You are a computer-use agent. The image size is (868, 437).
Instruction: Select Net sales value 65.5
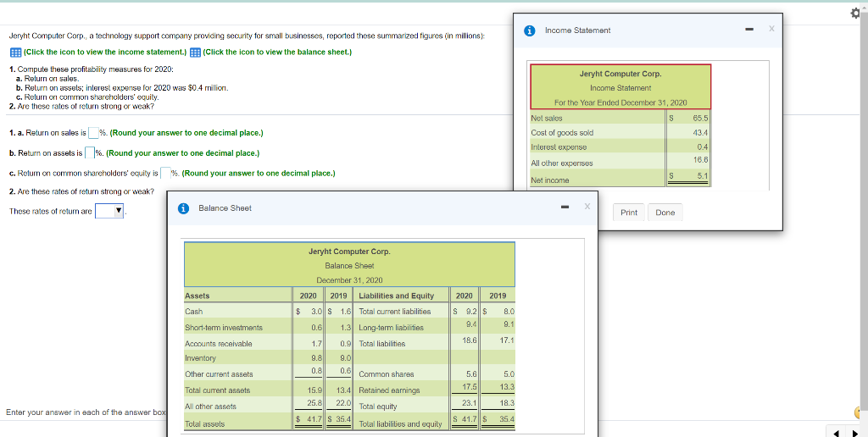(x=700, y=119)
